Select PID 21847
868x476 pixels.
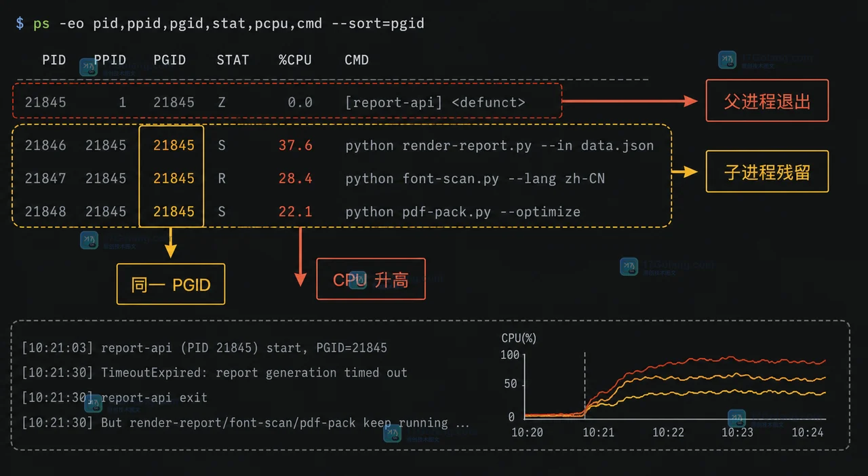pos(45,178)
